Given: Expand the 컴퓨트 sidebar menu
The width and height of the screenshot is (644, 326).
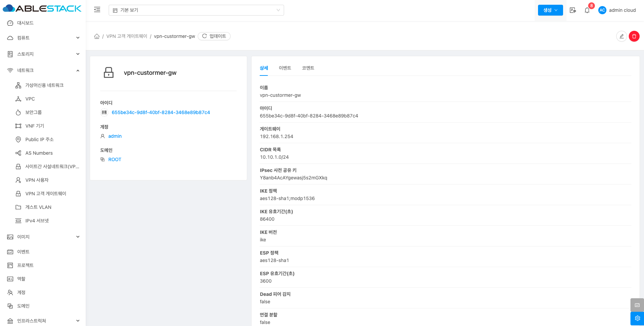Looking at the screenshot, I should (x=43, y=38).
